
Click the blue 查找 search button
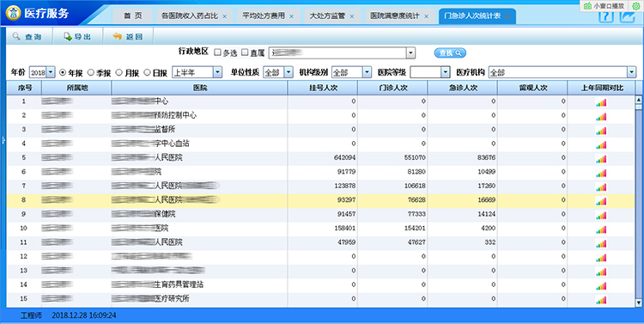(450, 53)
